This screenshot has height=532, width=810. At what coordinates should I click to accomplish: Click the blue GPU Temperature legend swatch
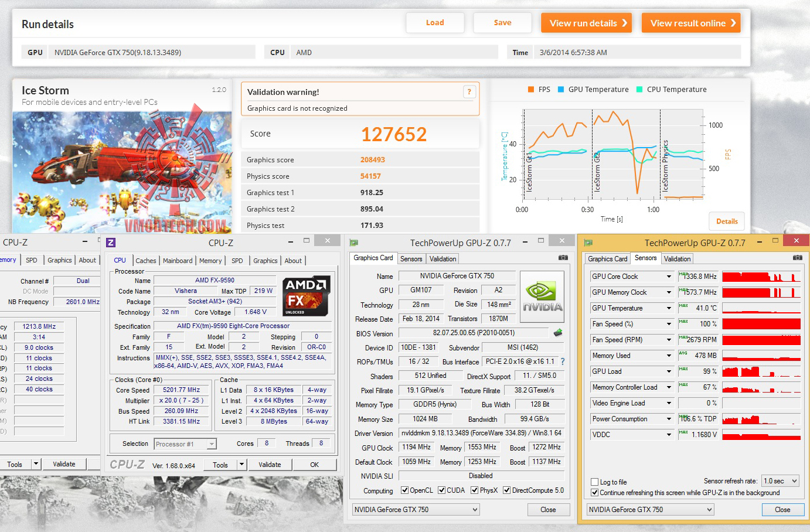pyautogui.click(x=561, y=90)
